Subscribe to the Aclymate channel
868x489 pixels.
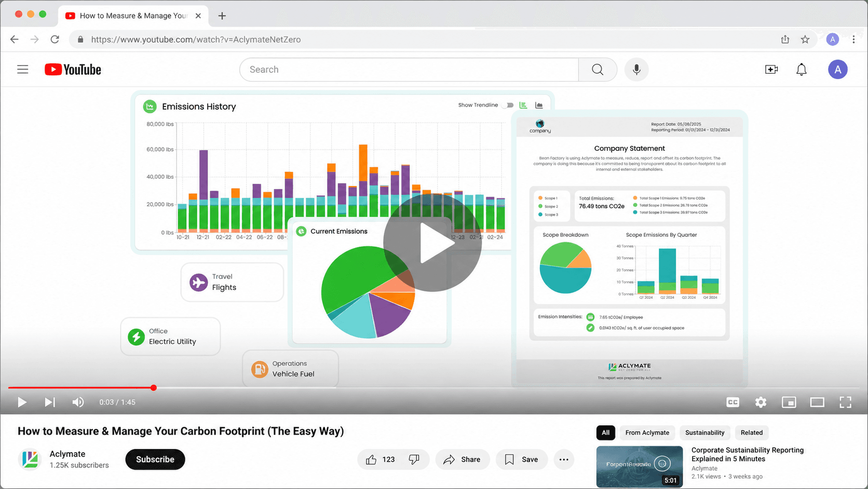click(x=155, y=459)
